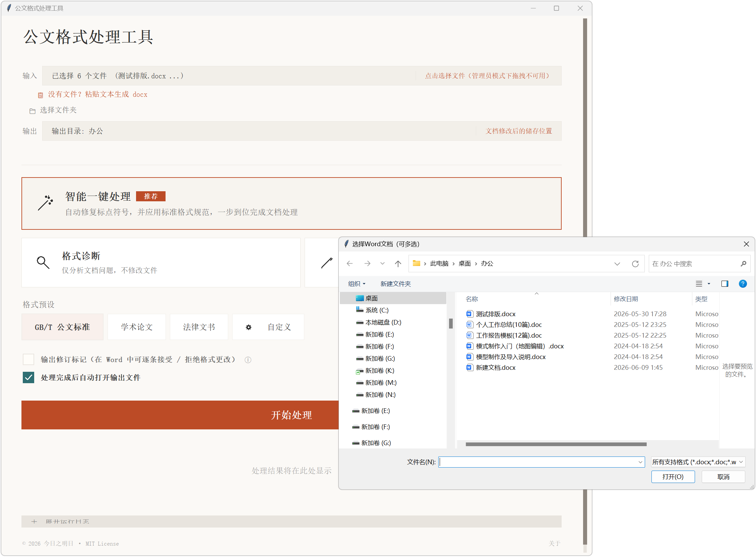Select file 个人工作总结(10篇).doc
Viewport: 756px width, 557px height.
[508, 325]
